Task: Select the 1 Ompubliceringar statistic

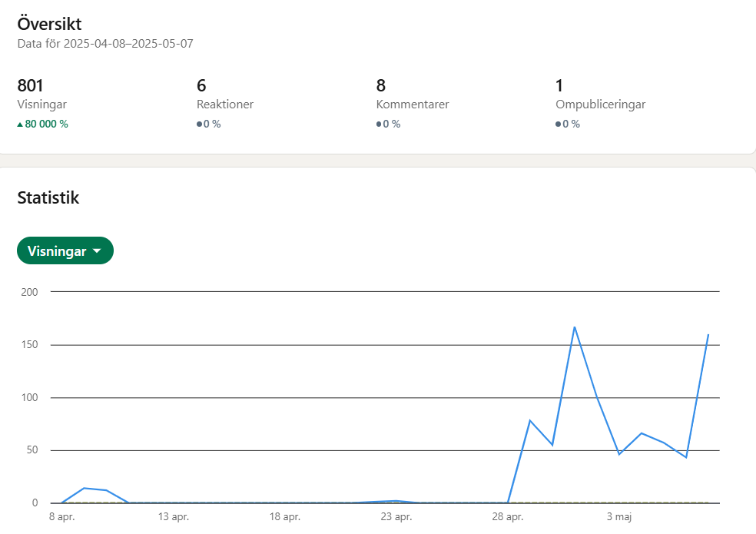Action: tap(600, 103)
